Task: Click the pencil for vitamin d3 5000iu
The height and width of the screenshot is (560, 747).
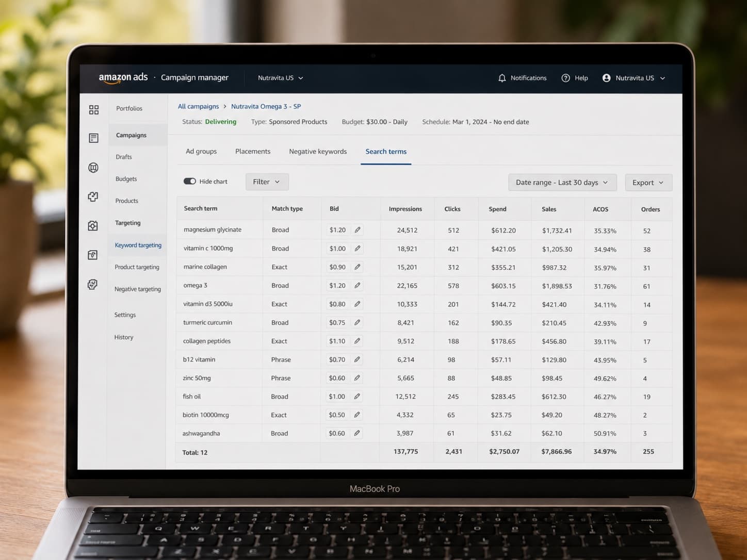Action: 357,304
